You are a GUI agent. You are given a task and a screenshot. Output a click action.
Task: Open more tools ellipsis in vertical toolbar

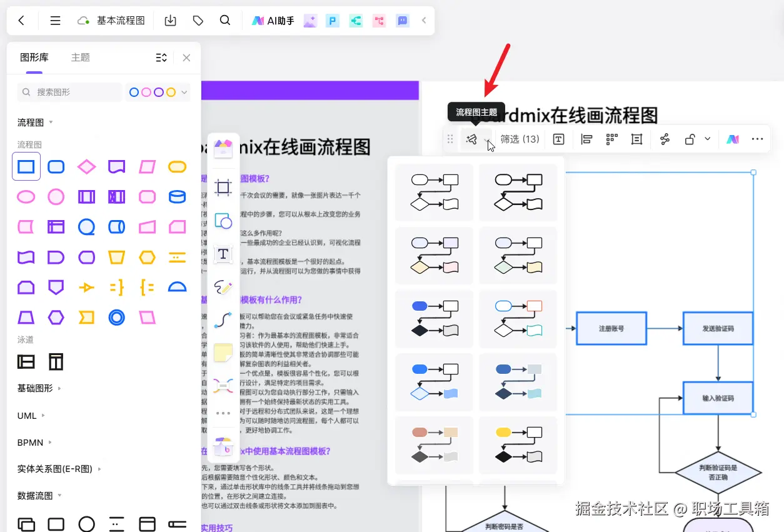coord(223,413)
